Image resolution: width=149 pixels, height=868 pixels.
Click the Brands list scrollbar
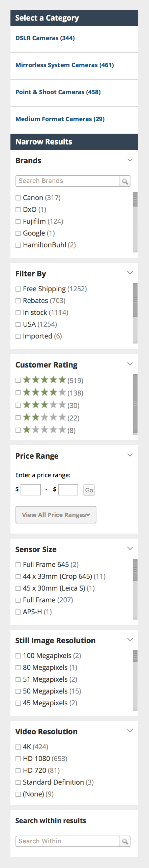[135, 222]
